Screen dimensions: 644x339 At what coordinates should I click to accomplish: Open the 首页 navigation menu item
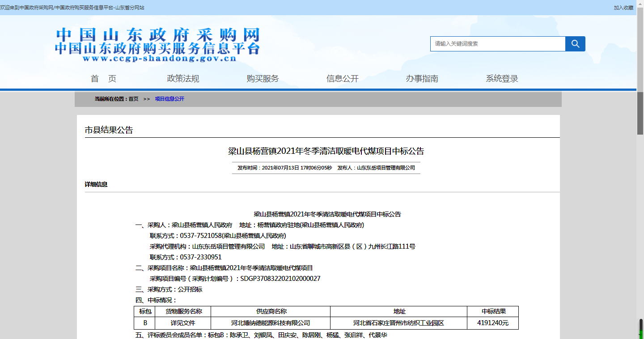[103, 78]
